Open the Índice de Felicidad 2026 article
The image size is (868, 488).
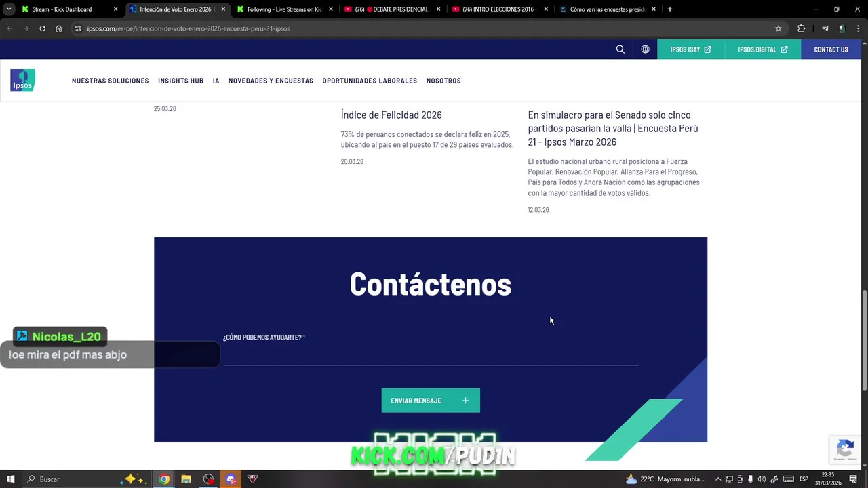coord(391,115)
